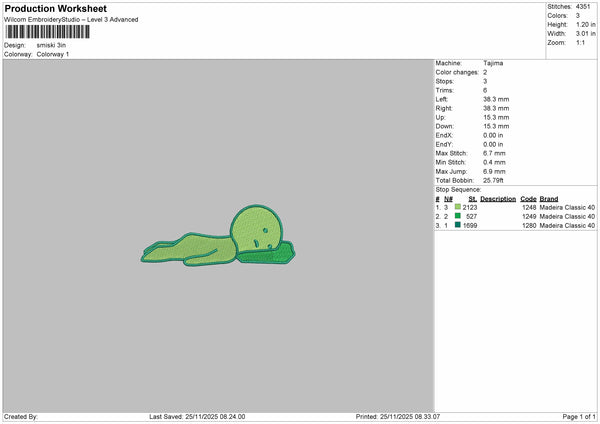Click the Colorway 1 value

[x=53, y=54]
